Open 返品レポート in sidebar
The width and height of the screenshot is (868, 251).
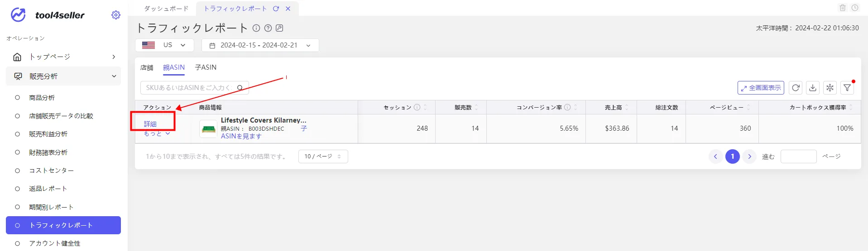(x=48, y=189)
